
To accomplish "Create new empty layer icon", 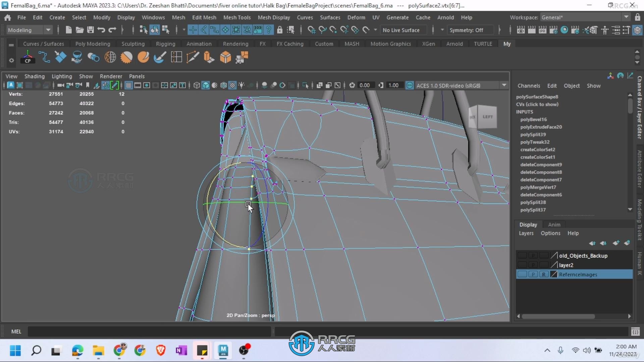I will (616, 243).
